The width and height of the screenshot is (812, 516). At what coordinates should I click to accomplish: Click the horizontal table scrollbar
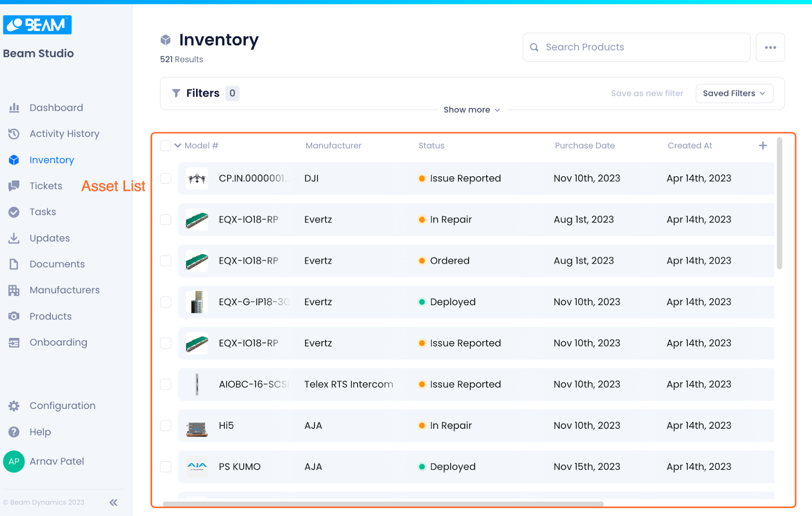click(x=383, y=504)
